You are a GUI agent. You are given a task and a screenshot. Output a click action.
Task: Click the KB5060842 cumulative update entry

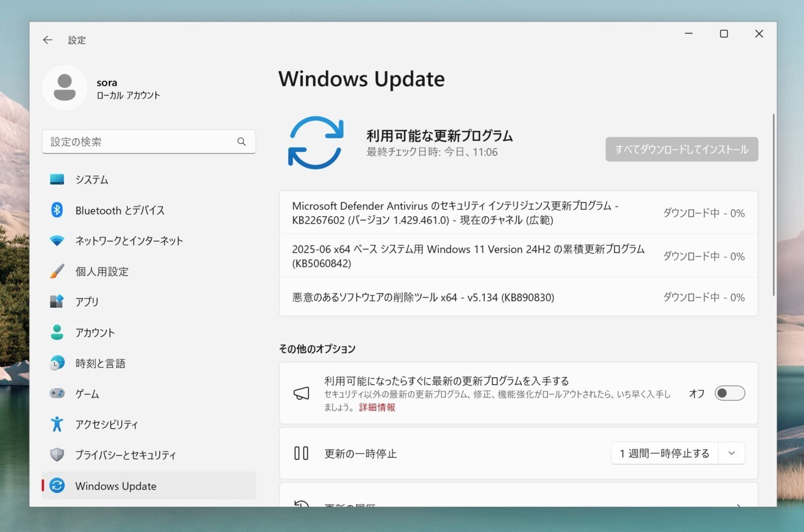519,256
